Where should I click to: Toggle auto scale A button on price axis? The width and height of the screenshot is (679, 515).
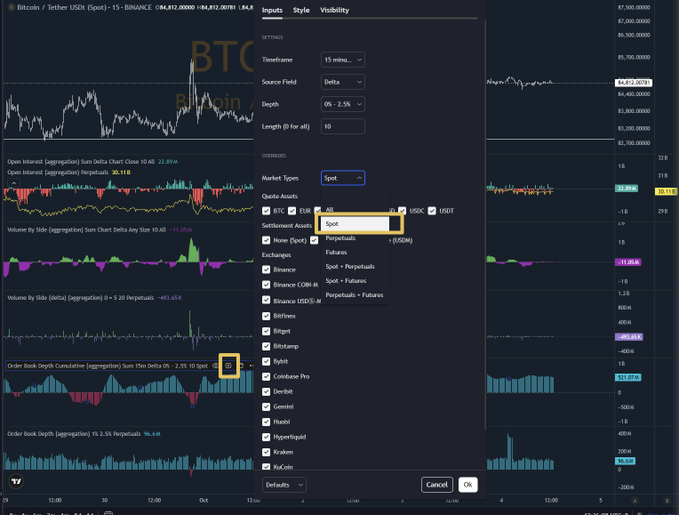pos(635,500)
